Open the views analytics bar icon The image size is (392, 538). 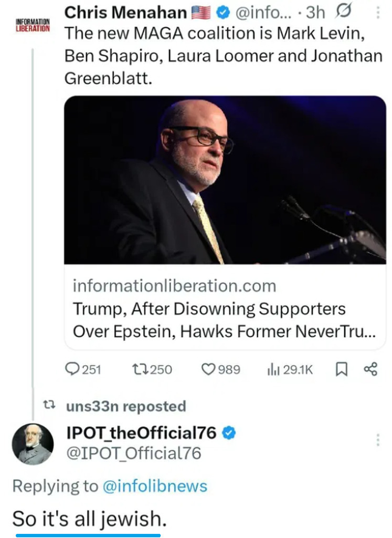point(273,369)
